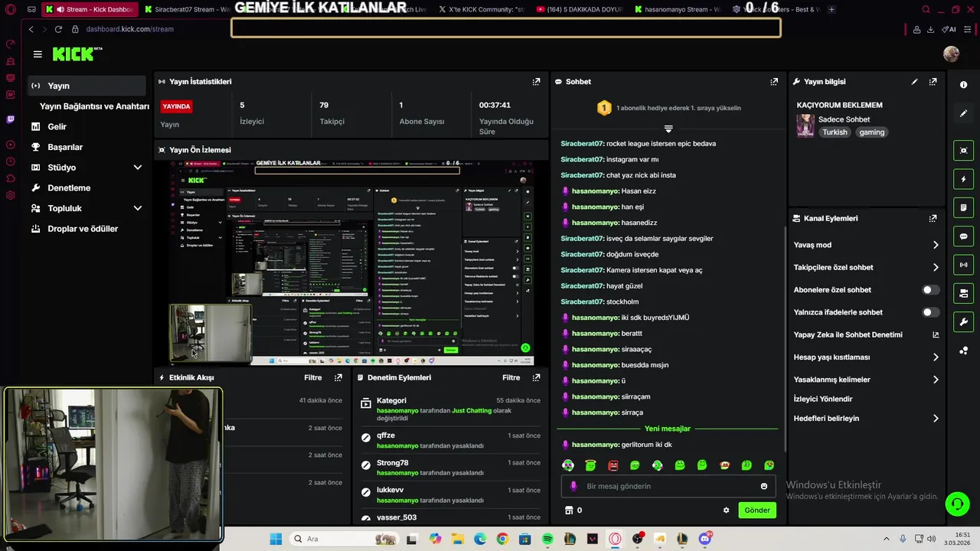Select Yayın in the sidebar

(x=87, y=86)
